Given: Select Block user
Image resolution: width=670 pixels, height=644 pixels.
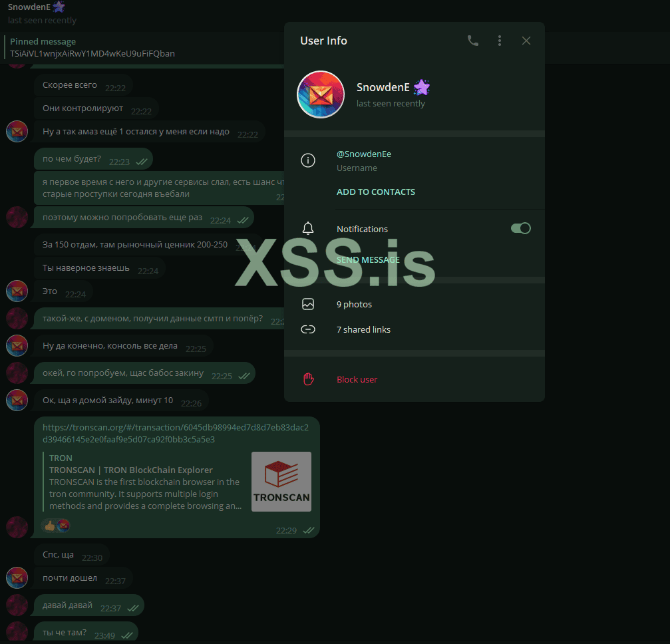Looking at the screenshot, I should click(x=357, y=379).
